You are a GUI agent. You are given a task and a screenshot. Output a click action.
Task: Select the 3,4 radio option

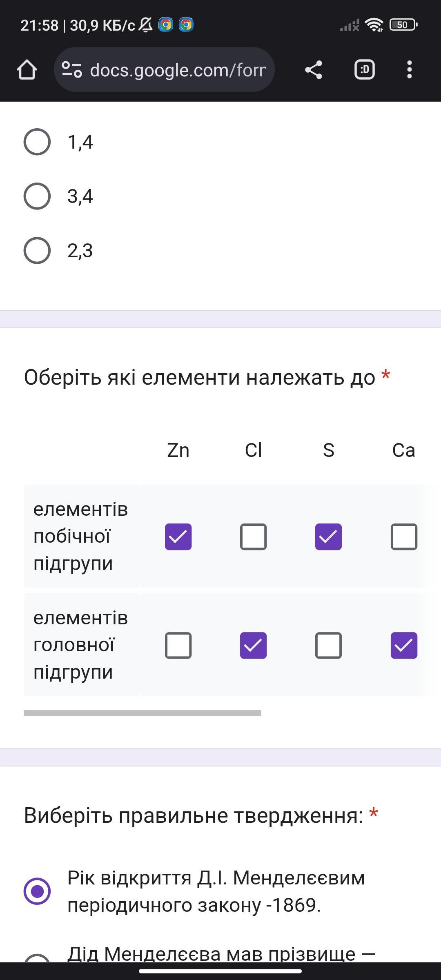[x=37, y=196]
